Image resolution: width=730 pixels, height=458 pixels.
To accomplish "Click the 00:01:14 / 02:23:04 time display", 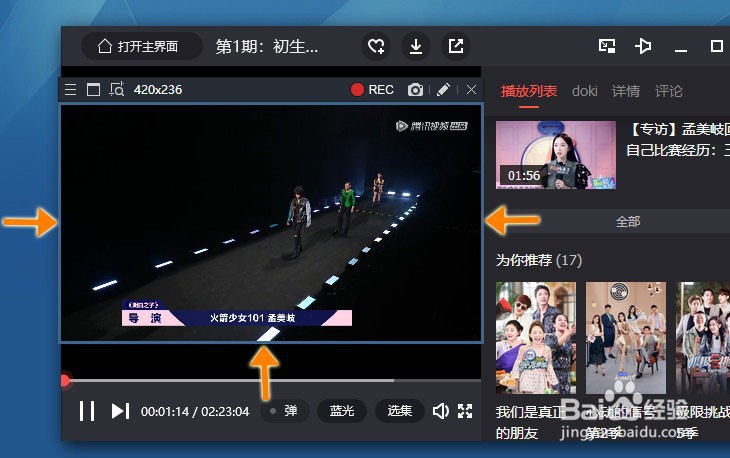I will coord(195,411).
